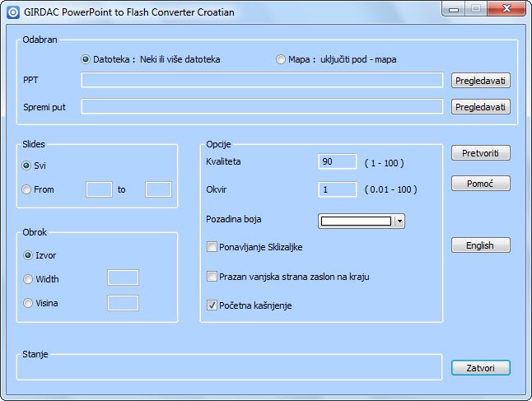The width and height of the screenshot is (532, 401).
Task: Click the GIRDAC app icon in title bar
Action: click(x=13, y=12)
